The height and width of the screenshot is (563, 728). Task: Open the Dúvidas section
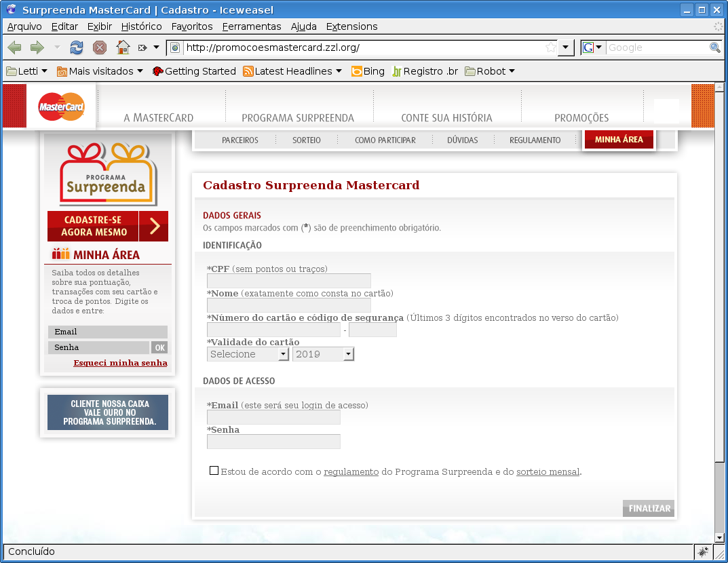click(x=463, y=140)
